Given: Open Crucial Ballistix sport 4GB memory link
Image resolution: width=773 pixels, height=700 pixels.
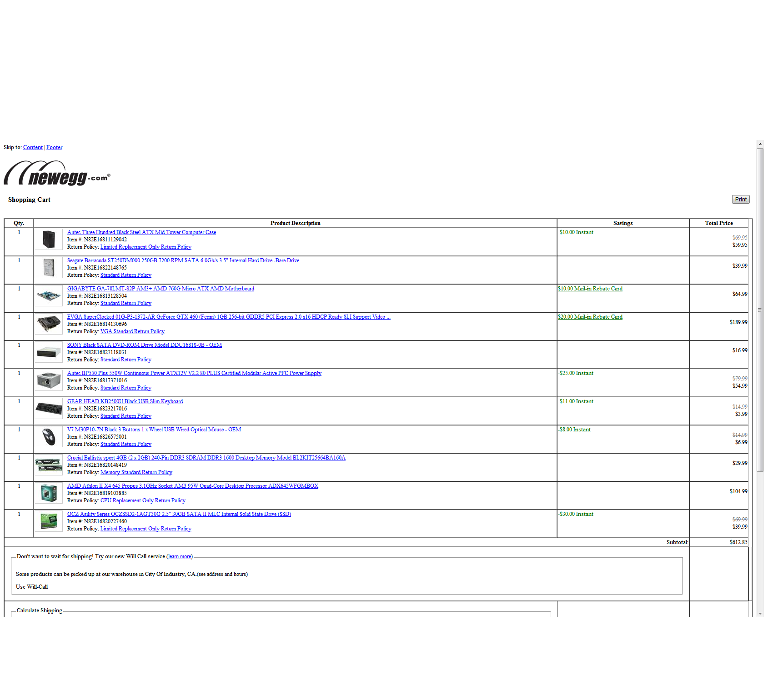Looking at the screenshot, I should [x=206, y=458].
